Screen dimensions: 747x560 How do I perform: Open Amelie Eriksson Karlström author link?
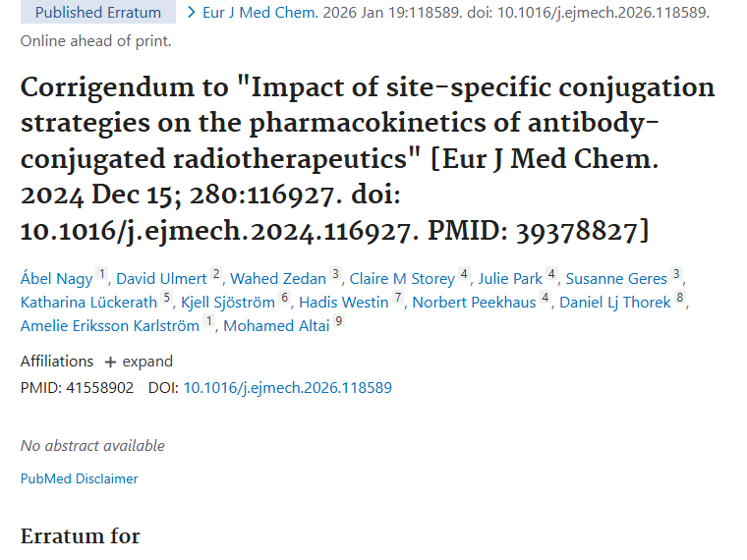[110, 326]
